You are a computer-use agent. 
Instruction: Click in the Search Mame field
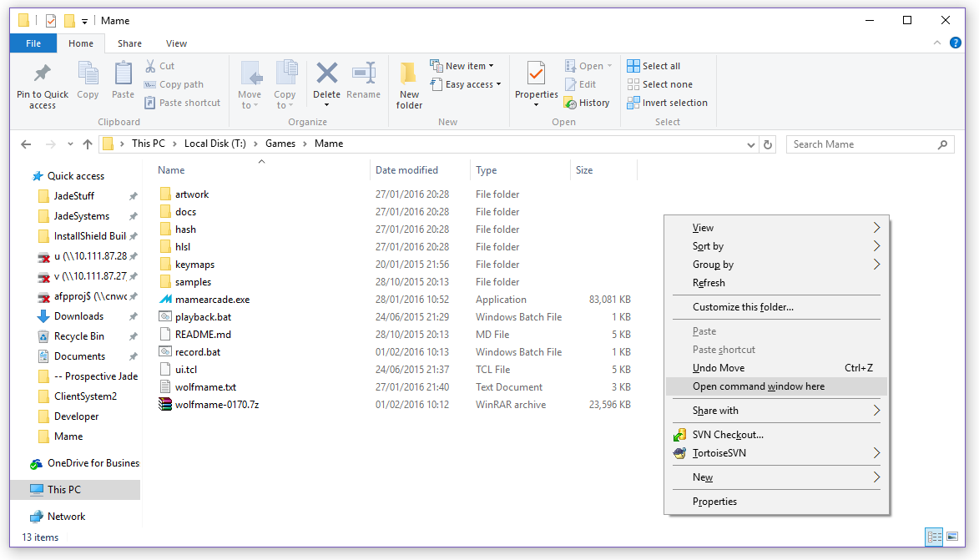tap(870, 144)
